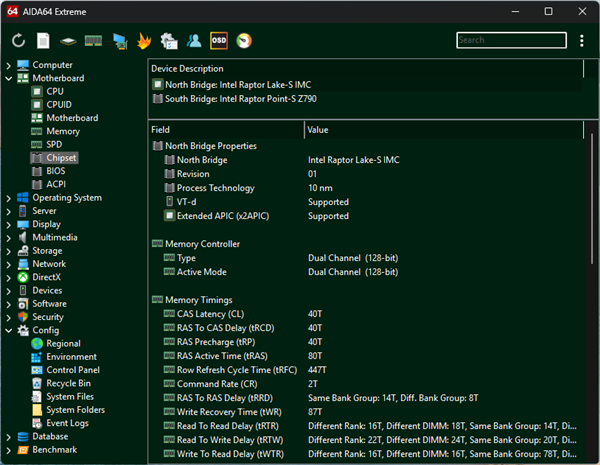Click the gauge benchmark toolbar icon

244,40
